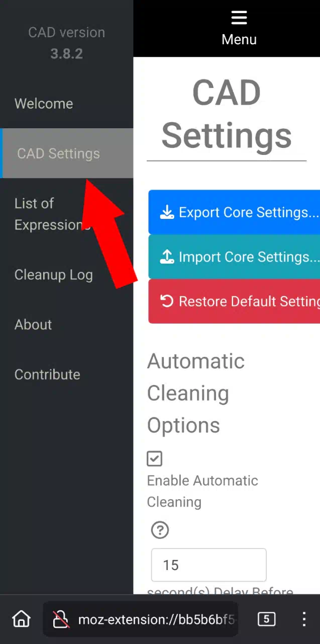Open the hamburger Menu icon
The height and width of the screenshot is (644, 320).
pyautogui.click(x=239, y=18)
